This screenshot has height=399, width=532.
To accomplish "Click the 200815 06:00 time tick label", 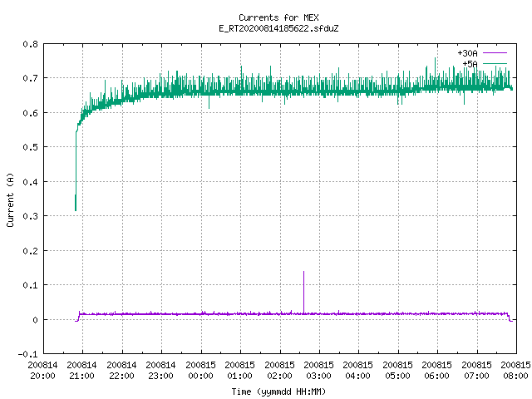I will tap(437, 370).
